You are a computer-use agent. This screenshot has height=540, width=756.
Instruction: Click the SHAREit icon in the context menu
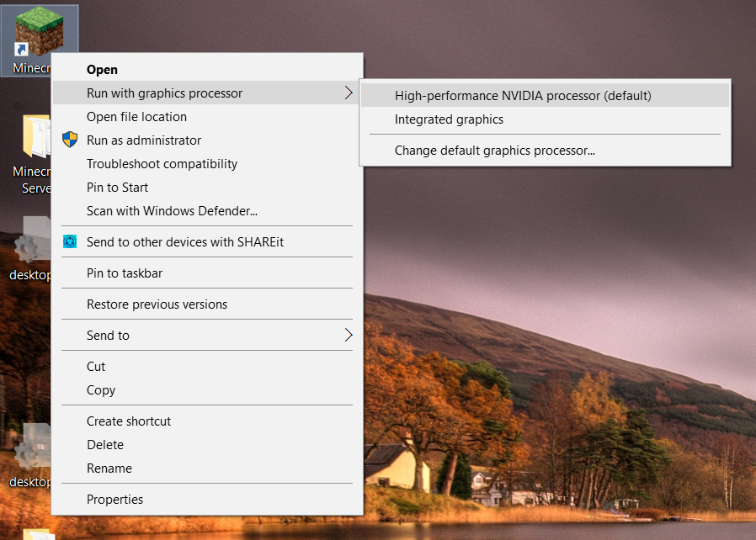[x=70, y=241]
